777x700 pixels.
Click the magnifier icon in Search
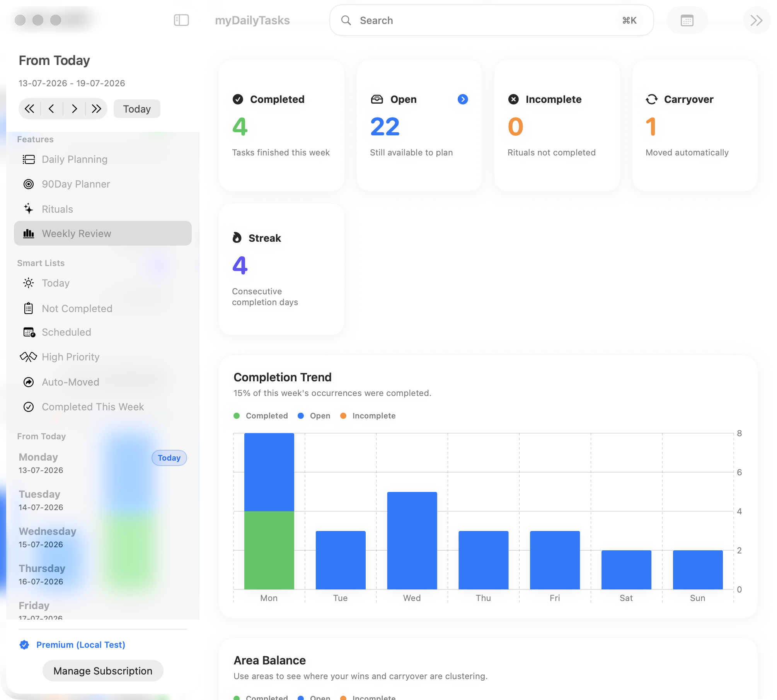coord(346,20)
